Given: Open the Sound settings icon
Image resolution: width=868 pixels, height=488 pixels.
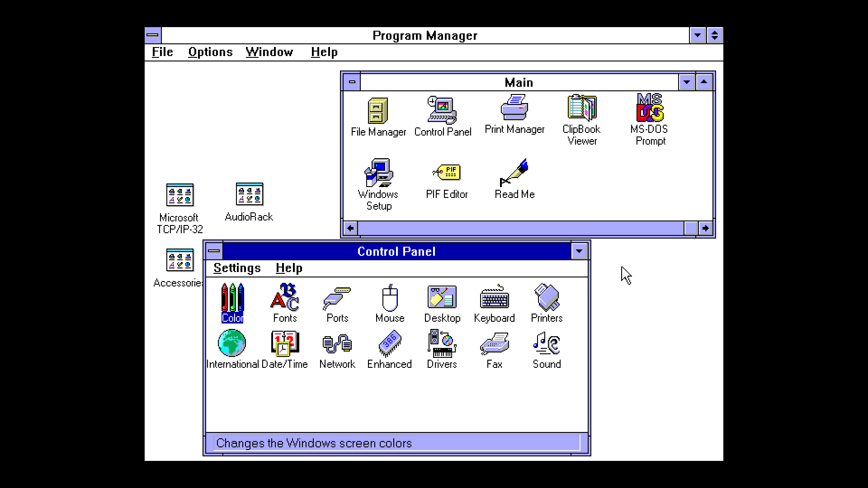Looking at the screenshot, I should (x=547, y=344).
